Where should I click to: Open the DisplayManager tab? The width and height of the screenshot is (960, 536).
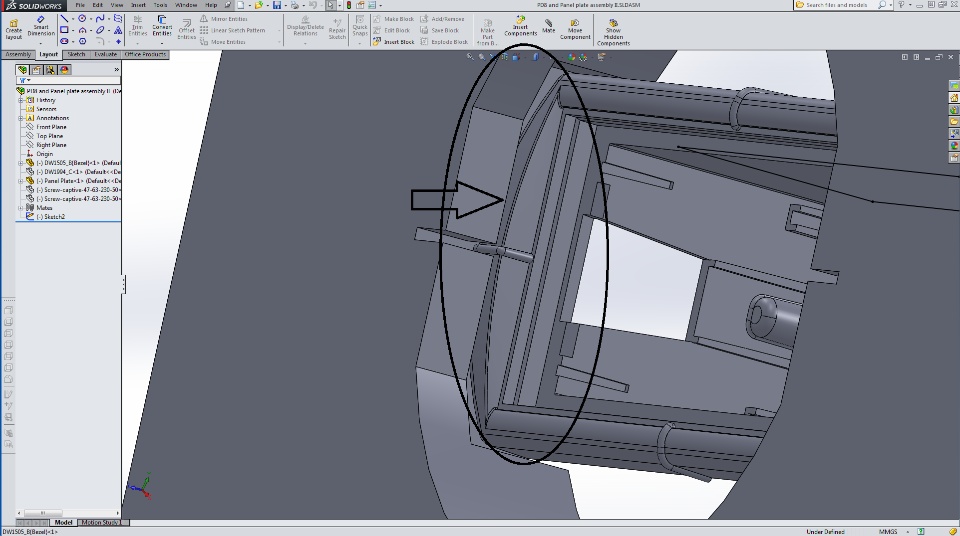click(x=64, y=70)
